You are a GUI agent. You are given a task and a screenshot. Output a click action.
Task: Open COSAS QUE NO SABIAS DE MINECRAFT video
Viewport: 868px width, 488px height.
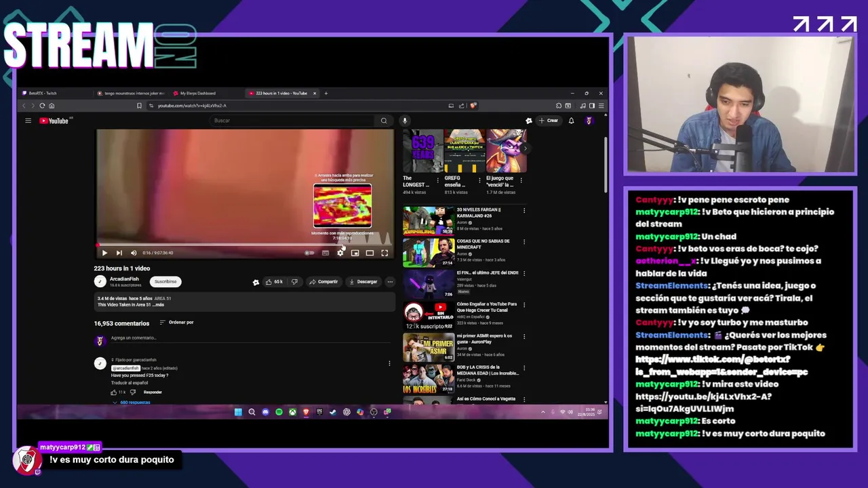[429, 252]
